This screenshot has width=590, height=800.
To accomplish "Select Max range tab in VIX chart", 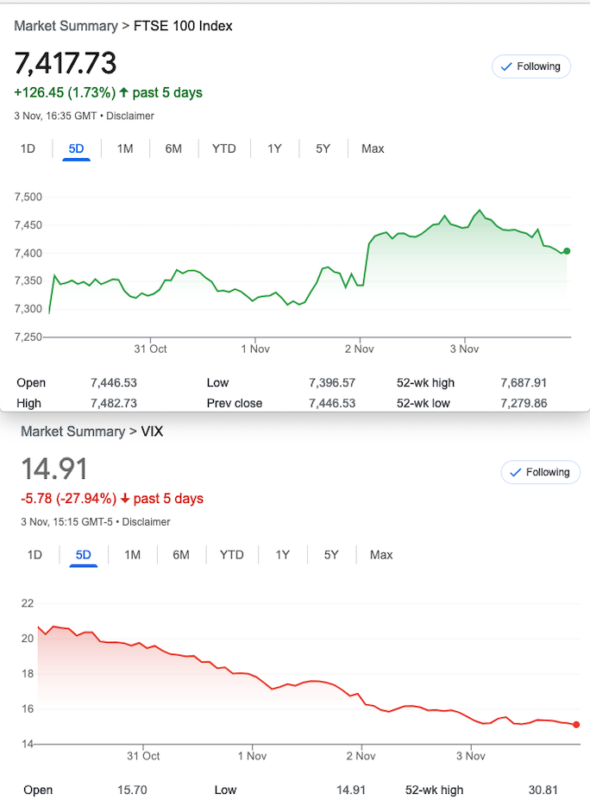I will (x=381, y=555).
